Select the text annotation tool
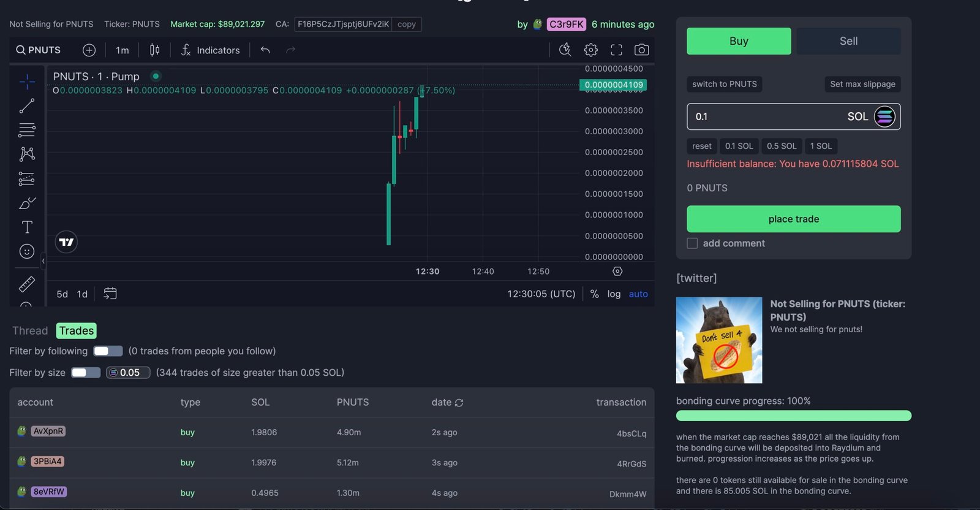This screenshot has height=510, width=980. (x=27, y=227)
